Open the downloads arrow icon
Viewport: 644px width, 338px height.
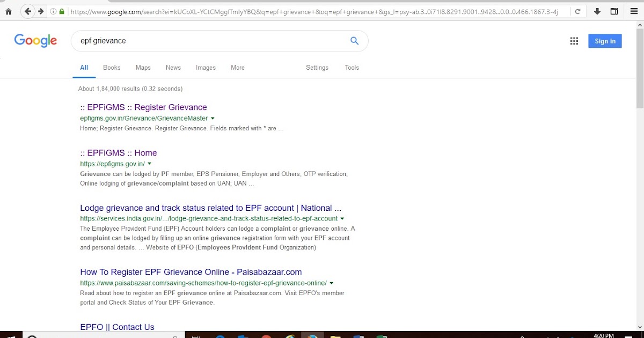pos(597,11)
